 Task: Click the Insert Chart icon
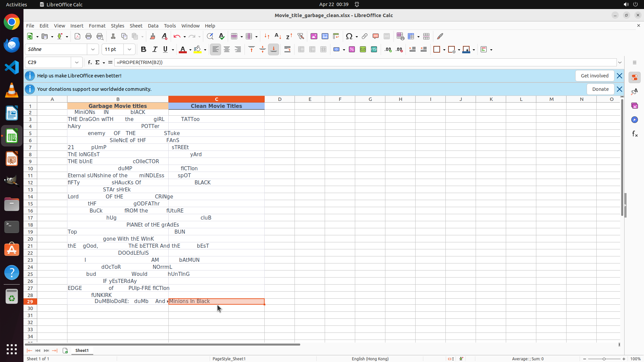325,36
